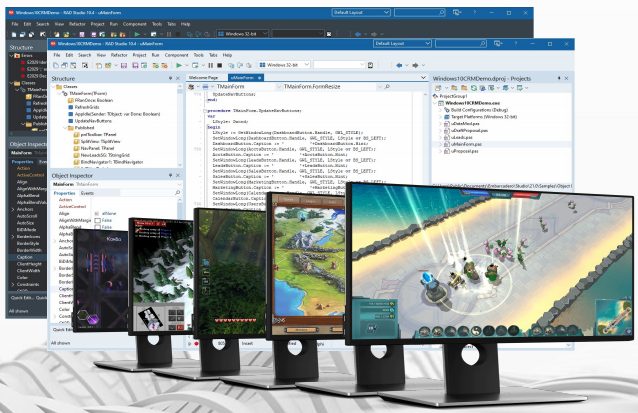The height and width of the screenshot is (413, 638).
Task: Click large monitor showing the battle game
Action: tap(492, 262)
